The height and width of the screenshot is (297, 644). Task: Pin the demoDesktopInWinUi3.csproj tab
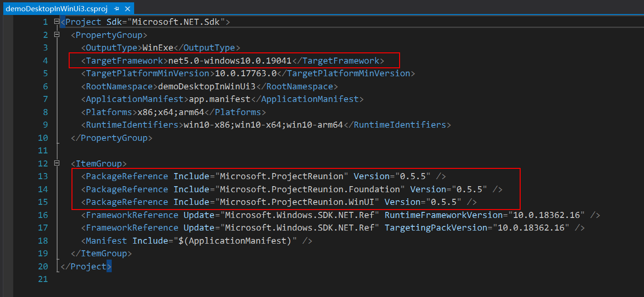pyautogui.click(x=116, y=8)
